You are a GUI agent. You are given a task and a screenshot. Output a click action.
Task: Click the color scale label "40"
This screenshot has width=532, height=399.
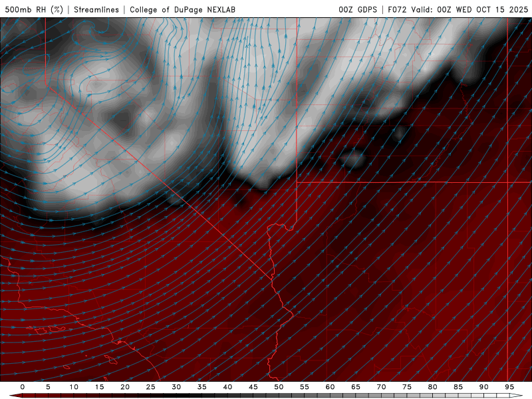click(227, 387)
